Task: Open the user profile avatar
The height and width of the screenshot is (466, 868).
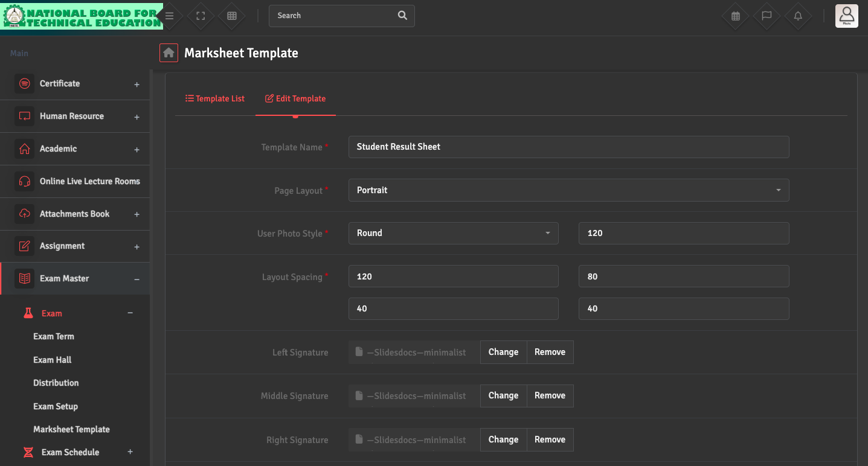Action: (846, 16)
